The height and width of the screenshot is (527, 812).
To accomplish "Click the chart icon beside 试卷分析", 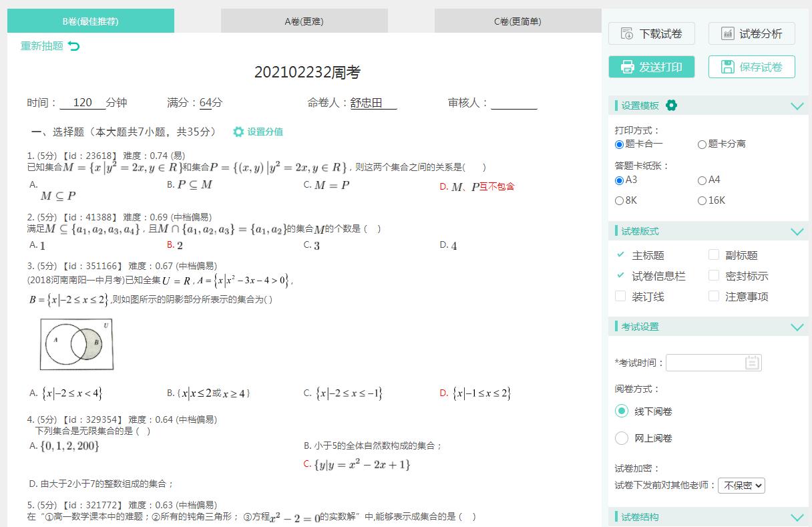I will pos(727,33).
